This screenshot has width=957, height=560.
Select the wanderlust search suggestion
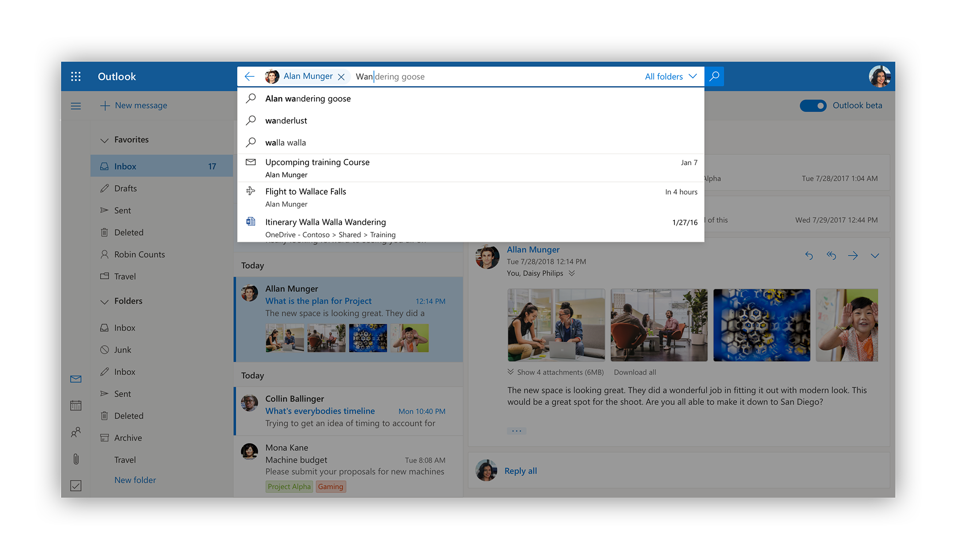pos(286,121)
